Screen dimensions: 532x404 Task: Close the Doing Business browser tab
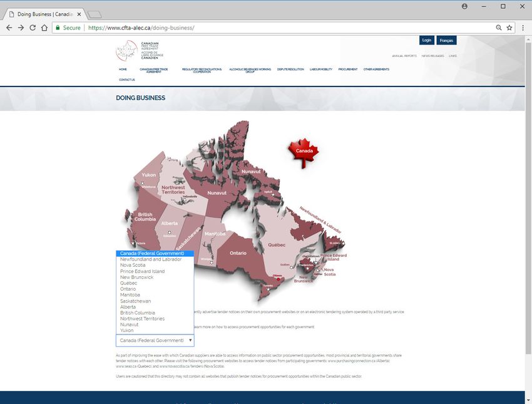tap(79, 14)
